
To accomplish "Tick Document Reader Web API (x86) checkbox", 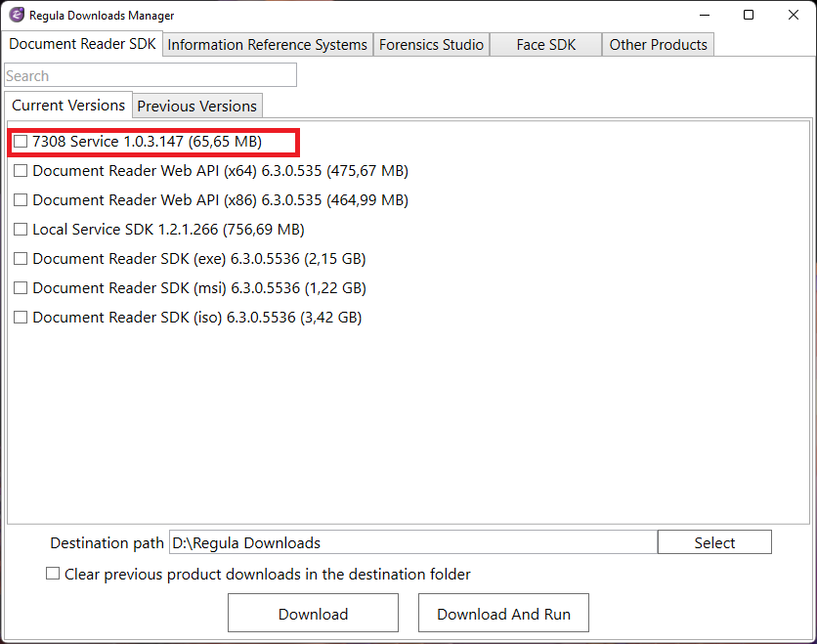I will (x=21, y=199).
